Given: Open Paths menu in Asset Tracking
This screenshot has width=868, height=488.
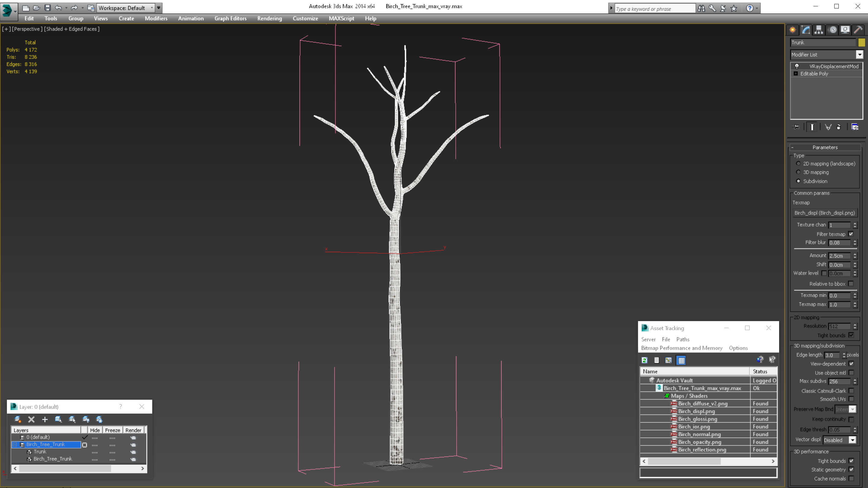Looking at the screenshot, I should pos(683,339).
